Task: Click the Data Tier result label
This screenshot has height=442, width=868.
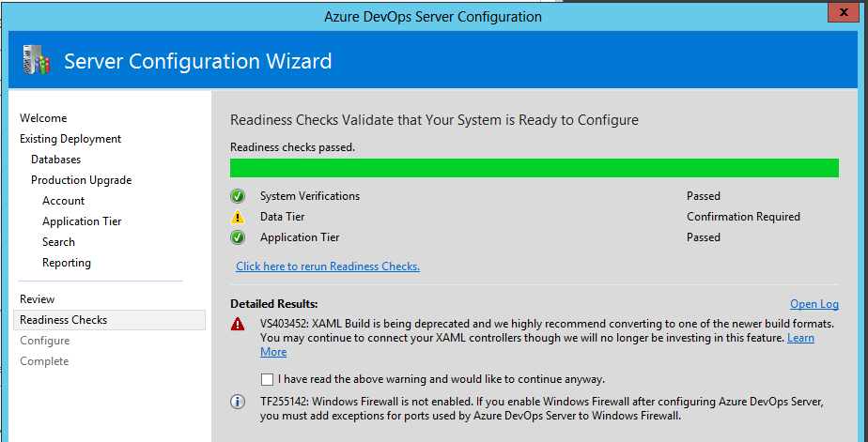Action: pos(283,217)
